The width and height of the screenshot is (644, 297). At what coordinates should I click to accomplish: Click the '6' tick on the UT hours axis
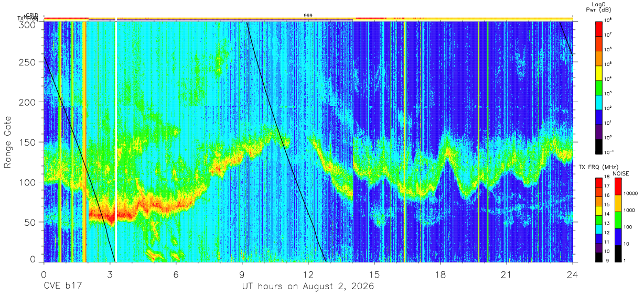(x=176, y=274)
